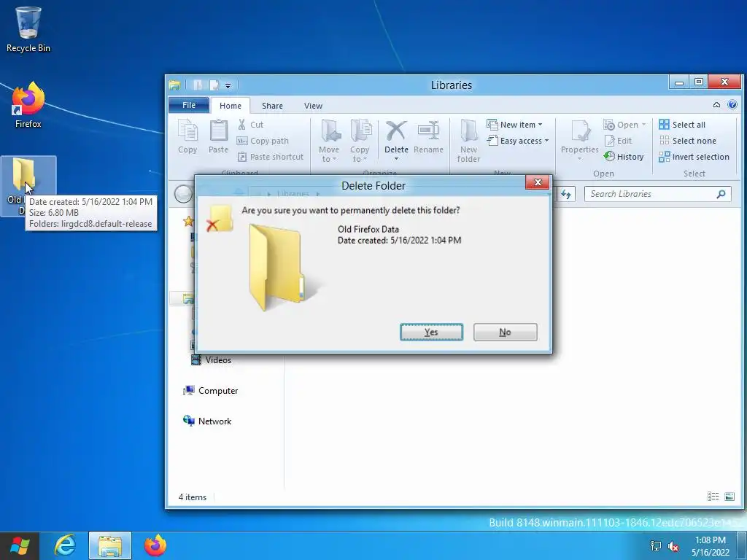
Task: Confirm deletion with the Yes button
Action: point(431,332)
